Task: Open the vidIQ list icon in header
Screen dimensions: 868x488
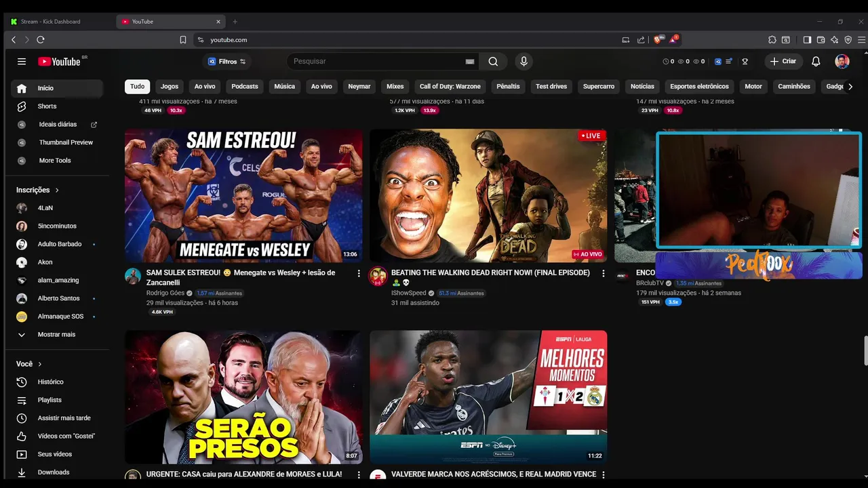Action: [x=729, y=61]
